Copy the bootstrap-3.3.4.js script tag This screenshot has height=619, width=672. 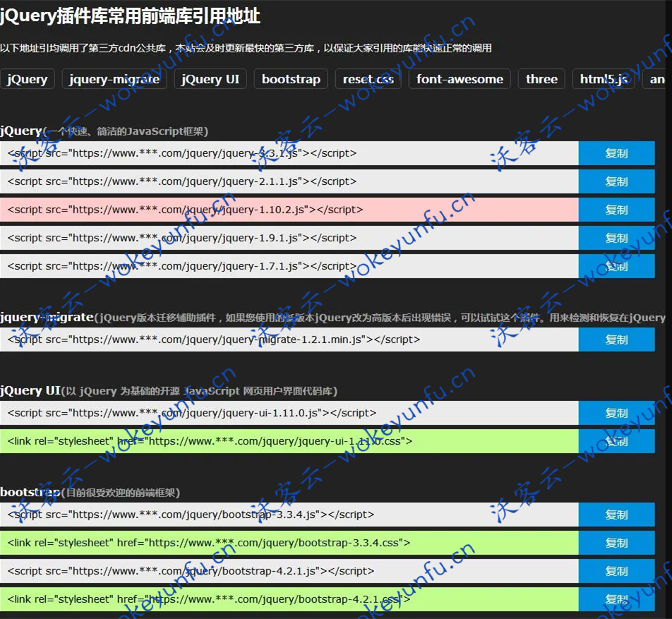coord(616,515)
